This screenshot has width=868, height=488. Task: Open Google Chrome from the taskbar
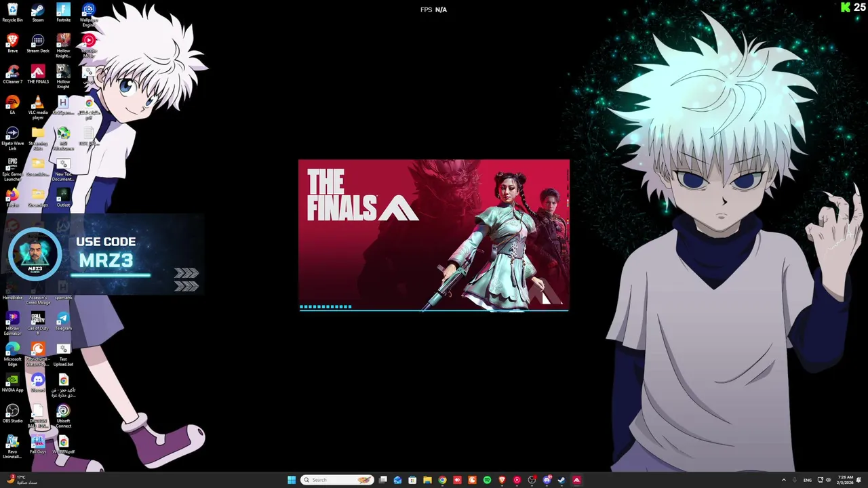click(x=442, y=480)
